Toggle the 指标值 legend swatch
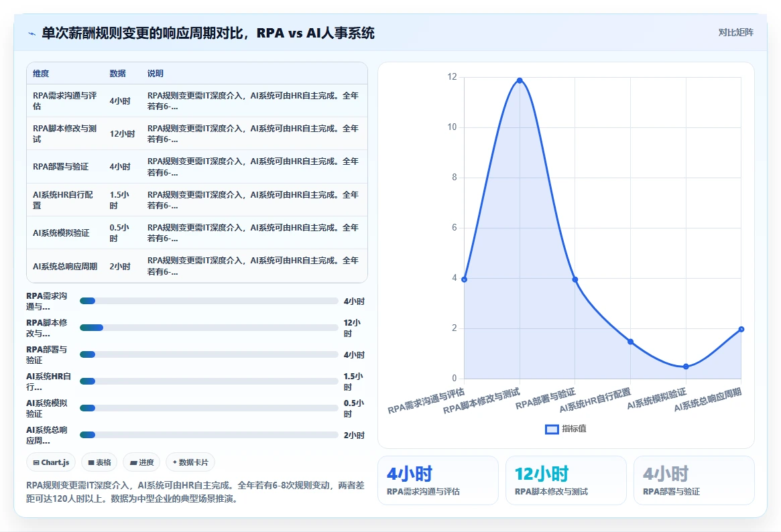This screenshot has height=532, width=781. tap(552, 429)
